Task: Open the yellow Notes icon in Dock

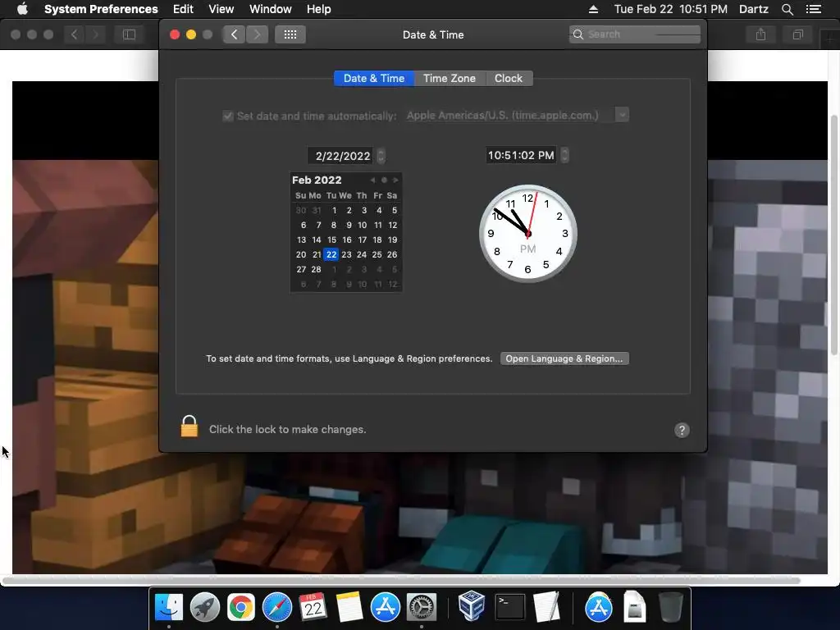Action: 349,608
